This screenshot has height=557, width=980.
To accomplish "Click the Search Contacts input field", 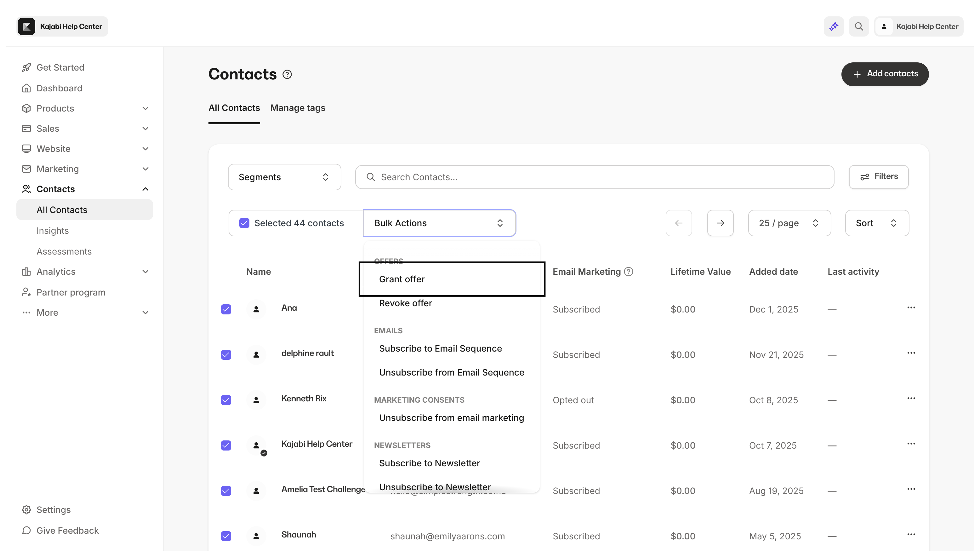I will (x=595, y=177).
